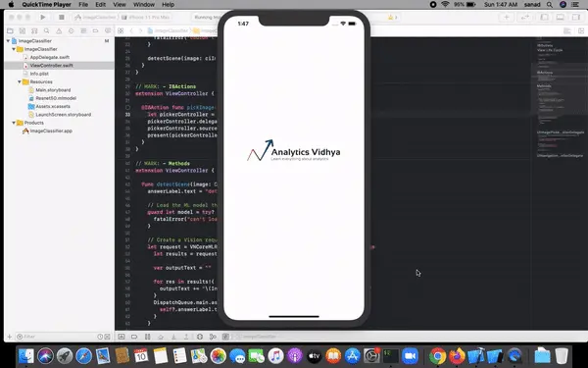
Task: Toggle the breakpoints activation icon in debug bar
Action: [134, 337]
